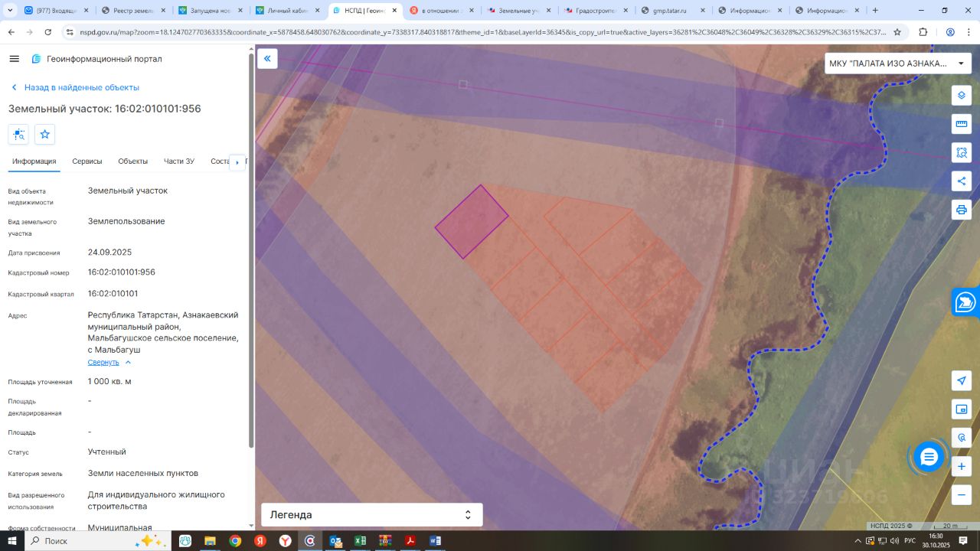Screen dimensions: 980x551
Task: Open the tab search dropdown in browser
Action: tap(10, 11)
